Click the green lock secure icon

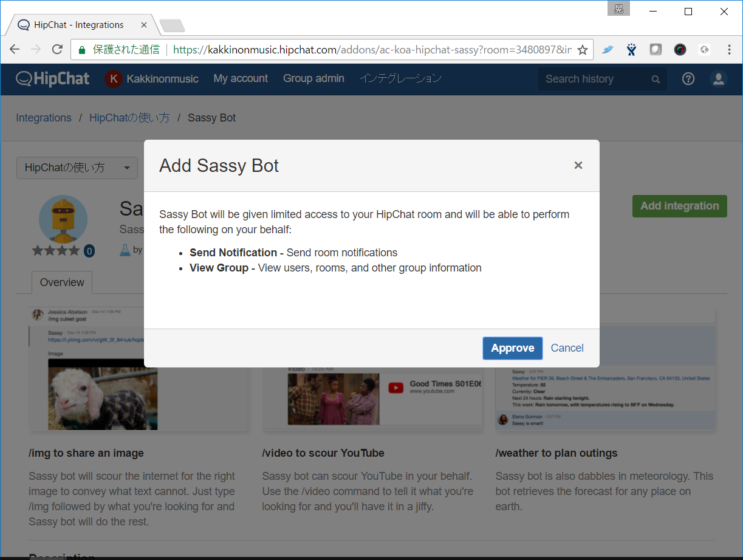pyautogui.click(x=82, y=50)
